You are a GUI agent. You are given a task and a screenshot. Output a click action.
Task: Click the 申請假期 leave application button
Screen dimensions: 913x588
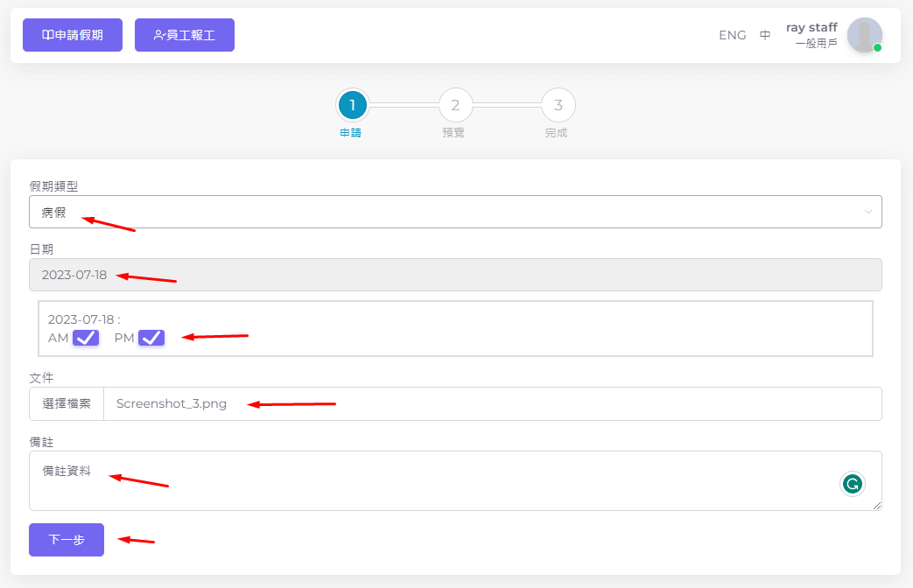[73, 35]
